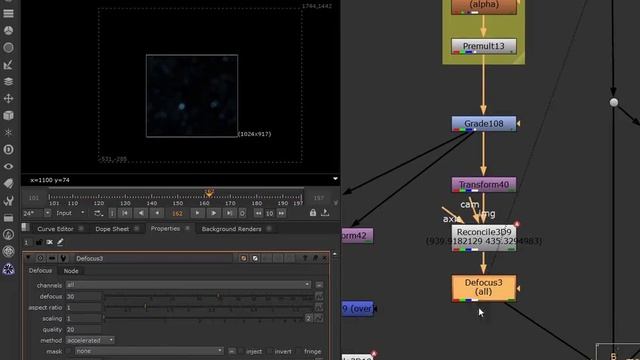640x360 pixels.
Task: Open the Filter nodes menu icon
Action: pyautogui.click(x=8, y=48)
